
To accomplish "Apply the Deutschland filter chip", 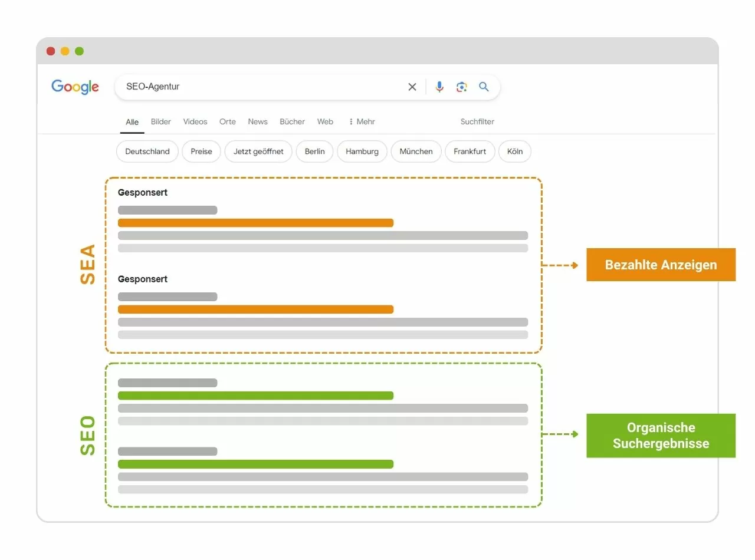I will (x=147, y=151).
